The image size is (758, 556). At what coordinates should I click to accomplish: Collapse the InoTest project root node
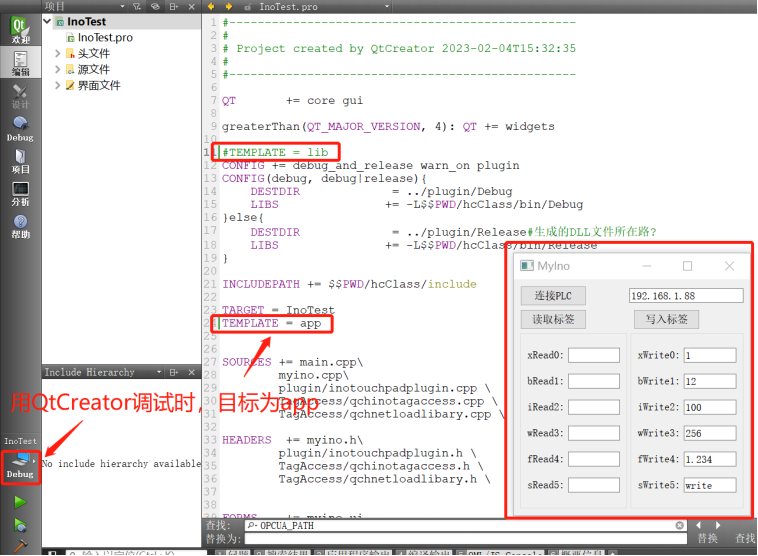point(47,21)
